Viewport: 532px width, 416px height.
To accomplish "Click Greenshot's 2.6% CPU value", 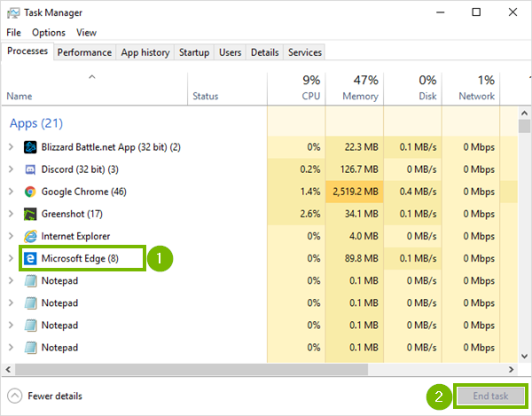I will pyautogui.click(x=309, y=214).
